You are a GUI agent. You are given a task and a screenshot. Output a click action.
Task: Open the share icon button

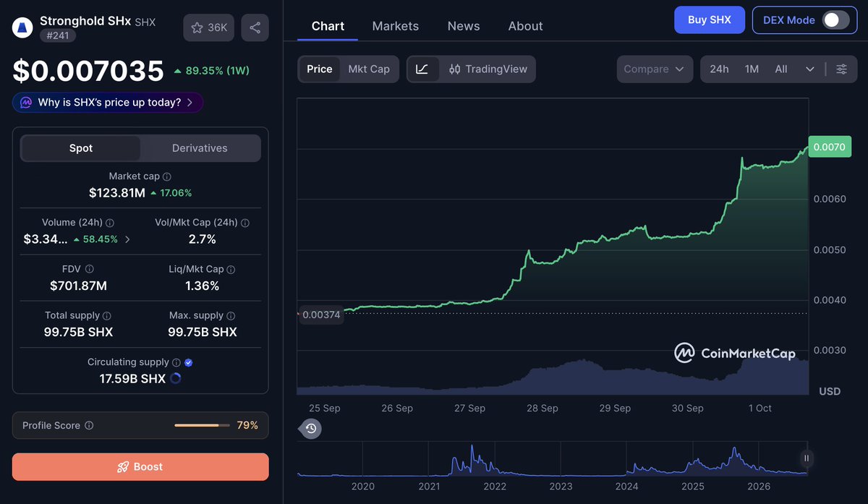click(x=255, y=27)
